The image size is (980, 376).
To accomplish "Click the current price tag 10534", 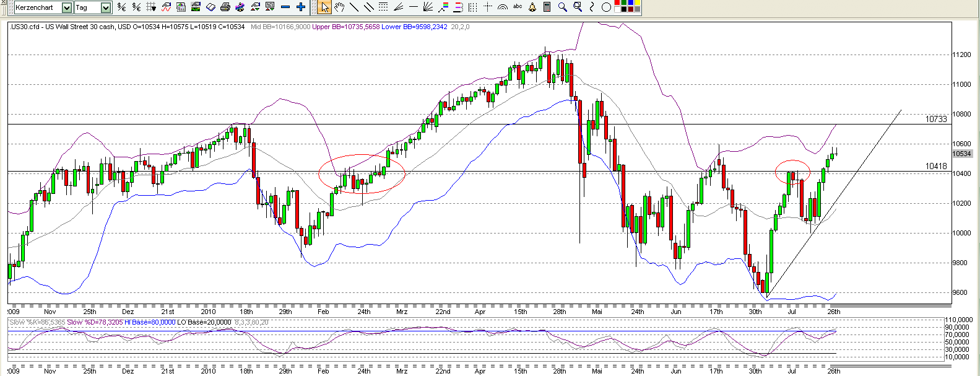I will pyautogui.click(x=961, y=154).
